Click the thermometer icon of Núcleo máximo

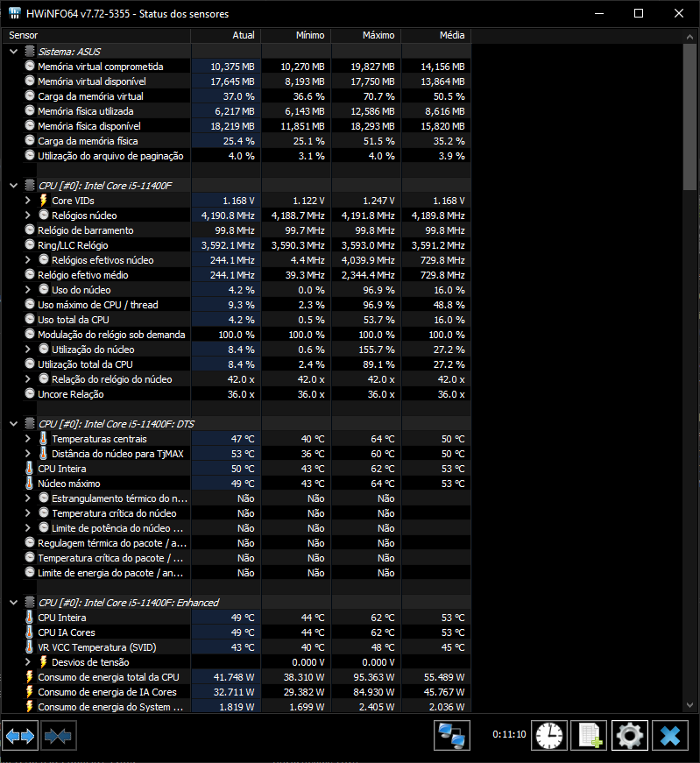(29, 484)
